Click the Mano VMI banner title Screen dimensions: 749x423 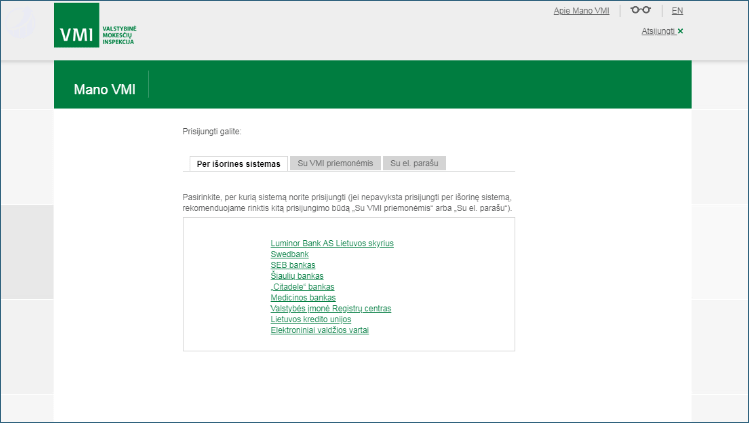point(105,89)
